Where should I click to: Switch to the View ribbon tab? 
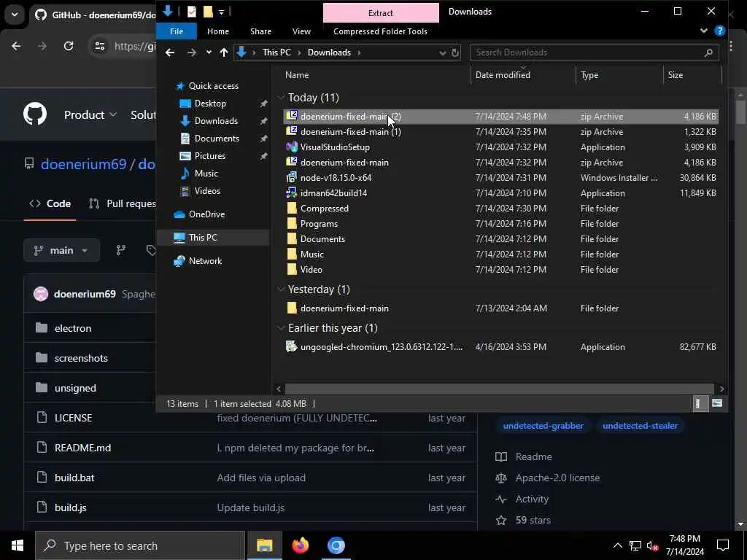point(301,31)
